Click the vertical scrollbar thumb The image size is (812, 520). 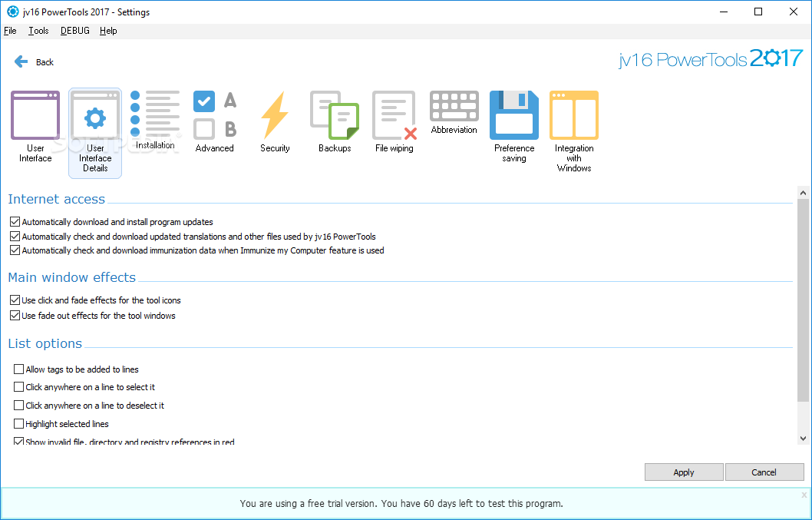pyautogui.click(x=804, y=300)
